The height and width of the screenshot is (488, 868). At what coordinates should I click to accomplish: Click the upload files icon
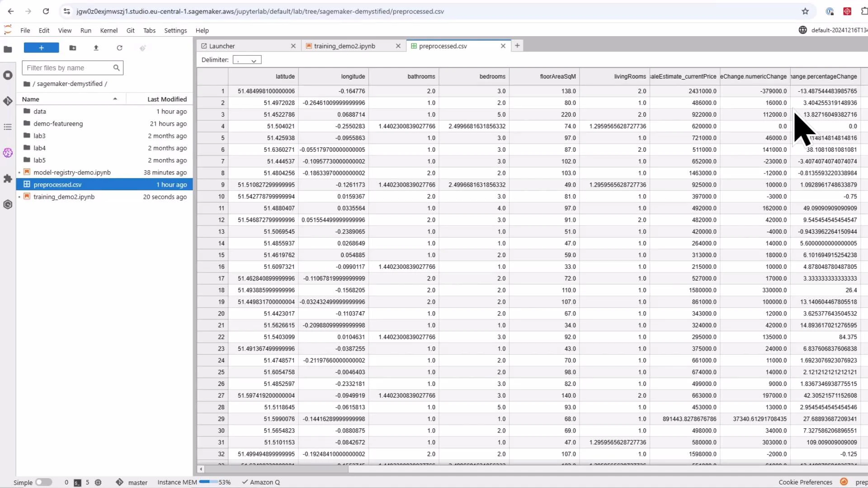pyautogui.click(x=96, y=48)
